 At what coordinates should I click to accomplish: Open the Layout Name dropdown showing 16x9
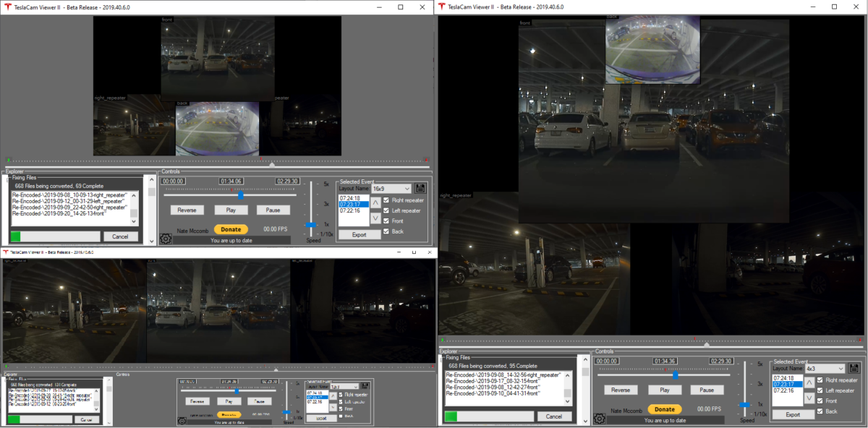point(391,188)
